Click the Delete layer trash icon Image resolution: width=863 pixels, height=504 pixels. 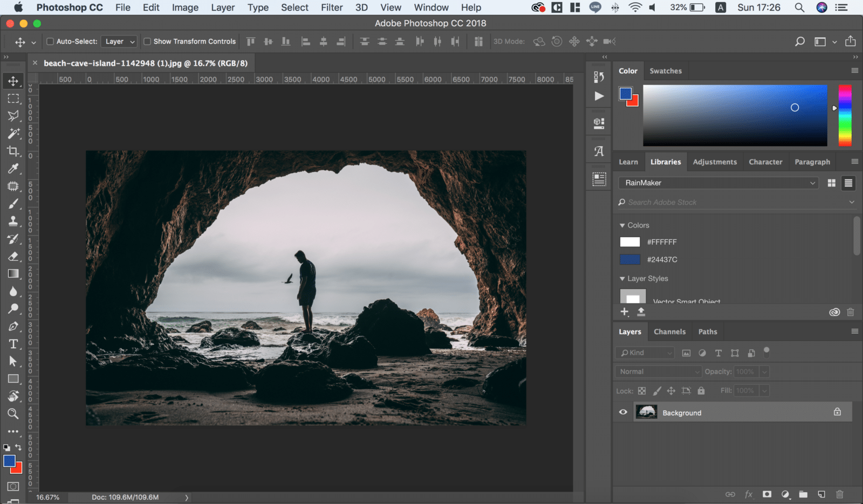pos(839,494)
